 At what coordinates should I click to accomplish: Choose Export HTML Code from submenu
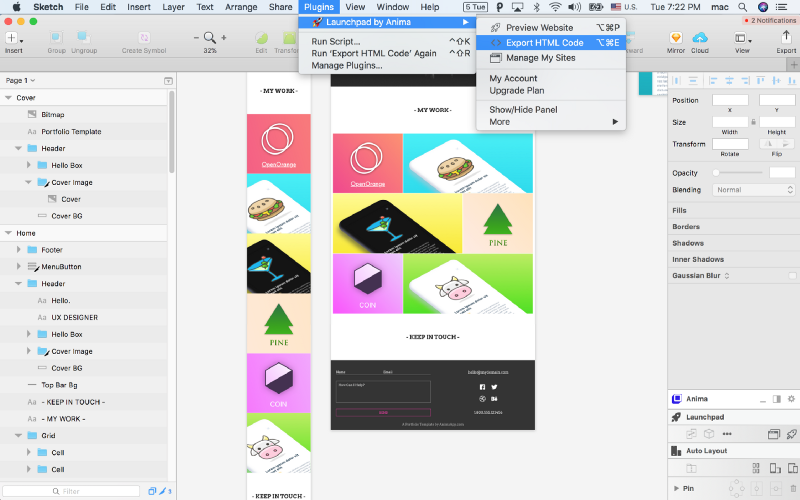pos(551,43)
